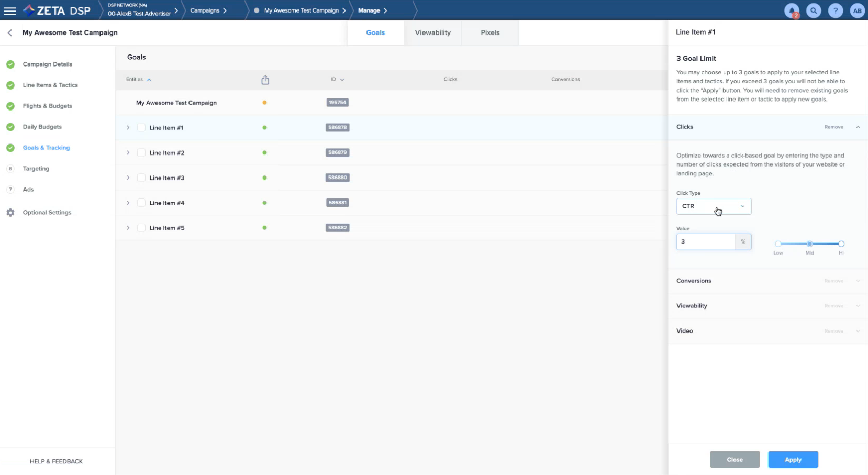Click the Value percentage input field
This screenshot has width=868, height=475.
[705, 242]
